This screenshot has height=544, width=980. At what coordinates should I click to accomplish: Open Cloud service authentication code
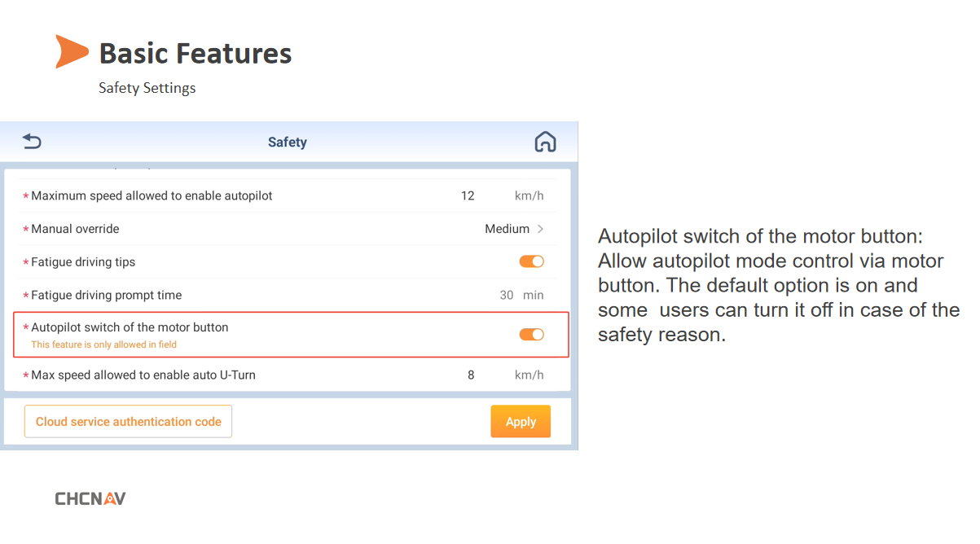point(128,422)
